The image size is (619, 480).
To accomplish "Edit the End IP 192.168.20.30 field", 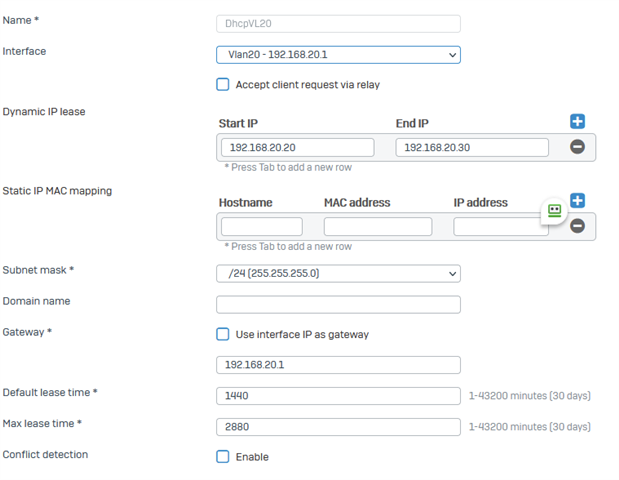I will (x=472, y=147).
